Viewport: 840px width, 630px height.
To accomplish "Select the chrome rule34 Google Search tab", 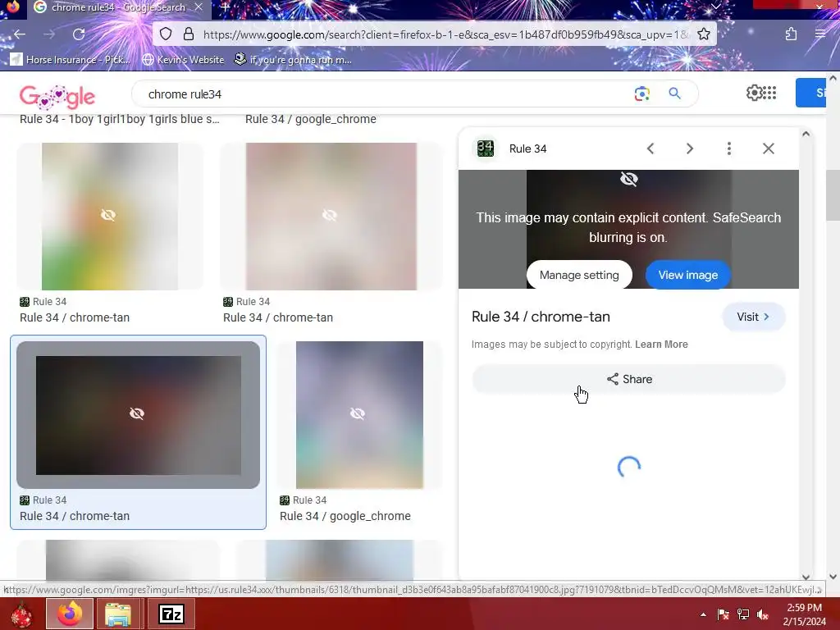I will (118, 7).
